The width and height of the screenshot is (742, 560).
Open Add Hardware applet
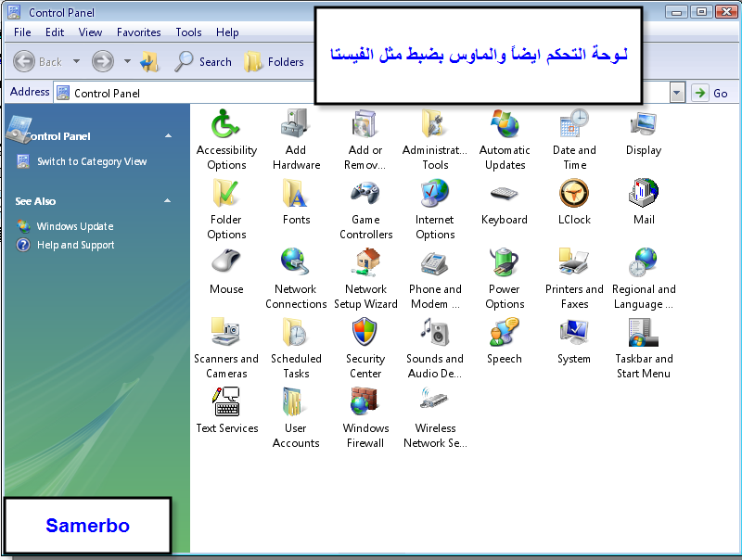tap(296, 124)
